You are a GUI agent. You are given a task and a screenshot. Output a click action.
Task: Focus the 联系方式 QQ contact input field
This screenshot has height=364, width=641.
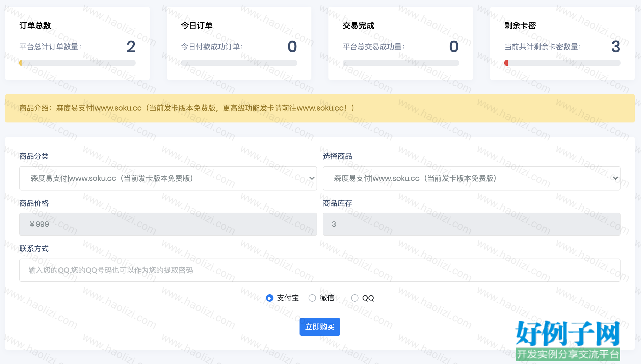click(x=320, y=270)
